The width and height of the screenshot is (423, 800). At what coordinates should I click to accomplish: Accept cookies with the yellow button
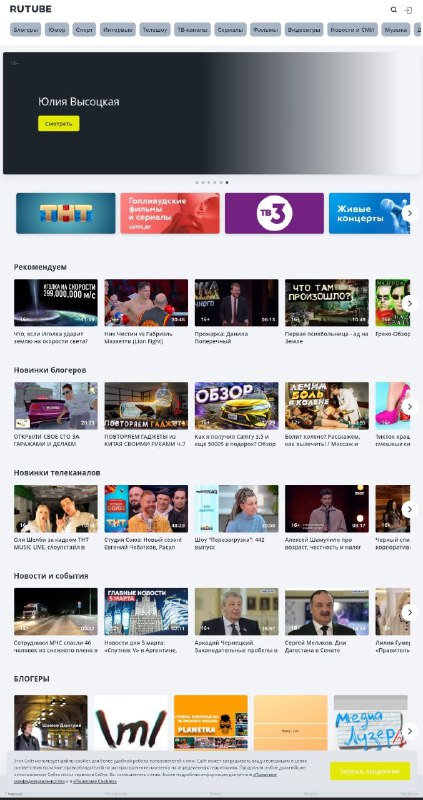point(370,771)
